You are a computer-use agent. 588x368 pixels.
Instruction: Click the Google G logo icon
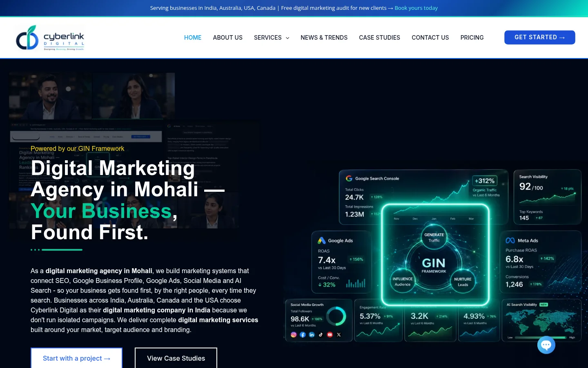(349, 178)
